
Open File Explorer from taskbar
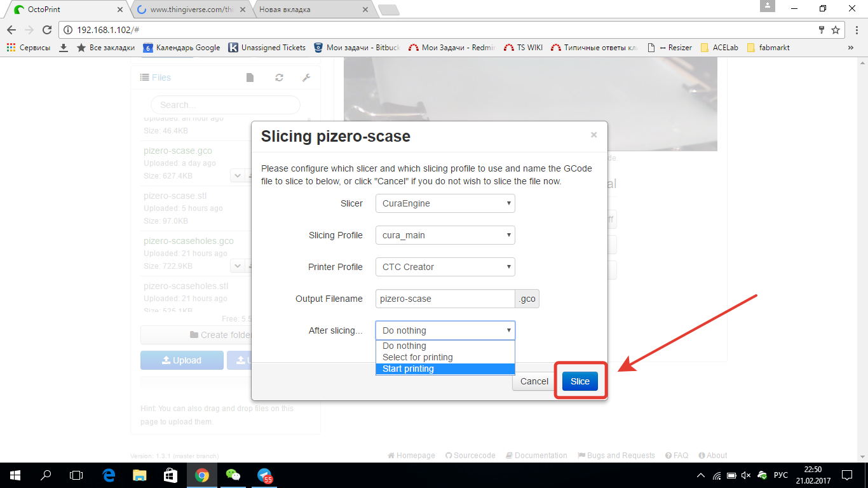139,475
